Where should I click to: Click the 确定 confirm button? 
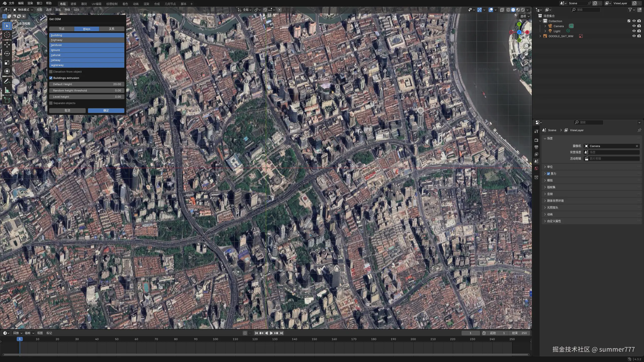click(106, 111)
